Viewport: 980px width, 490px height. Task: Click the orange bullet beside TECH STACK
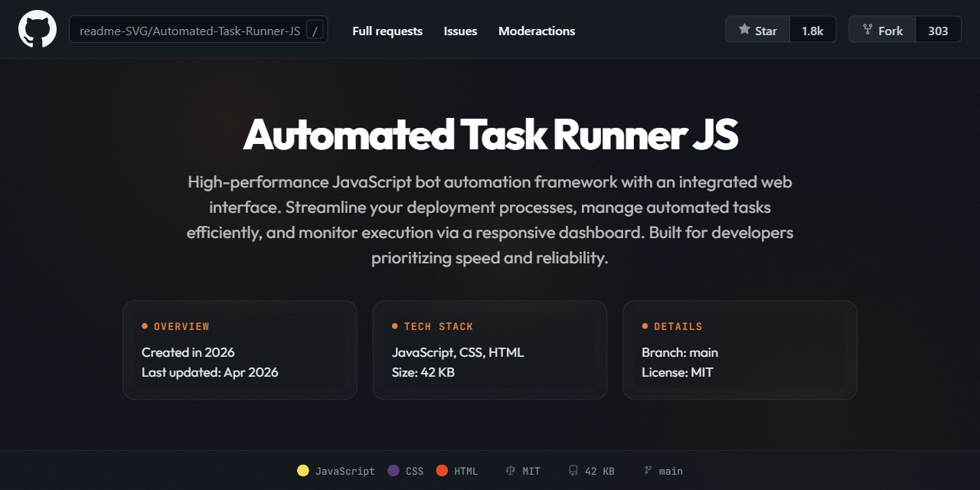(394, 326)
